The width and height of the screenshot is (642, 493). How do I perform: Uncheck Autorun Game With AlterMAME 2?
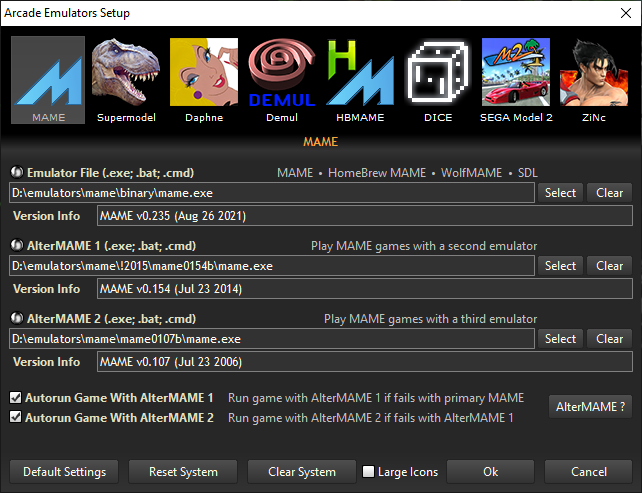tap(15, 417)
